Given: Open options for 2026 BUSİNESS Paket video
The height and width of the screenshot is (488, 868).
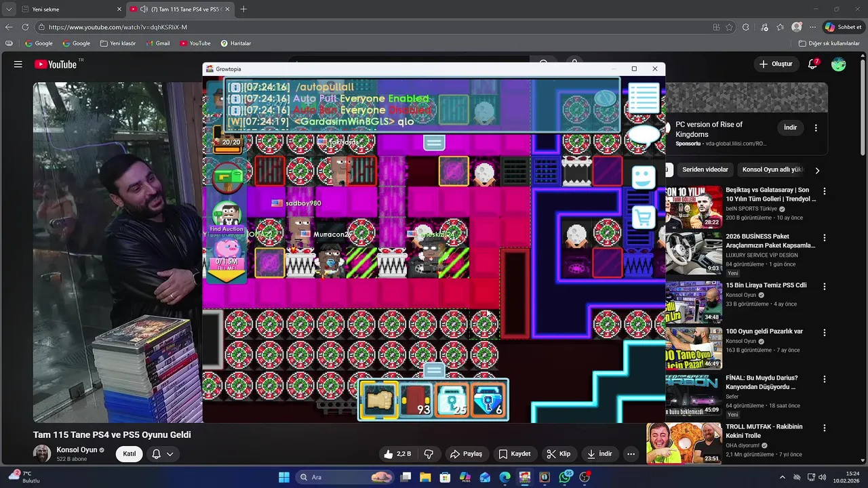Looking at the screenshot, I should coord(825,238).
